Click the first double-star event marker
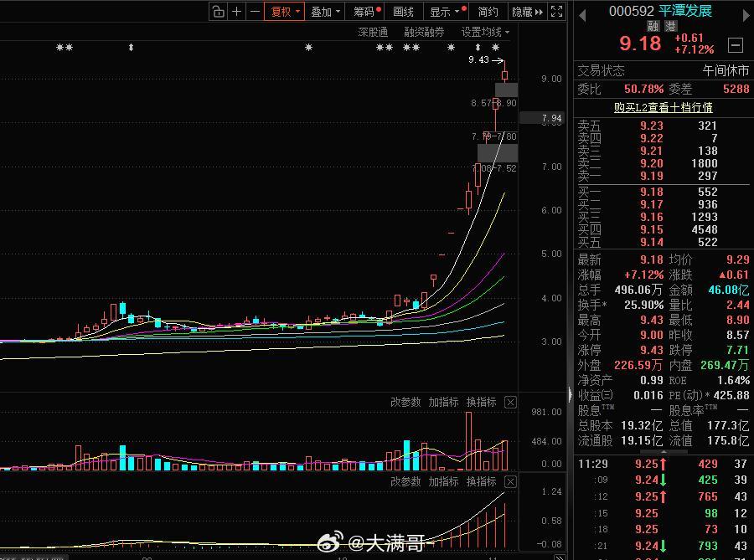The width and height of the screenshot is (754, 560). coord(65,48)
